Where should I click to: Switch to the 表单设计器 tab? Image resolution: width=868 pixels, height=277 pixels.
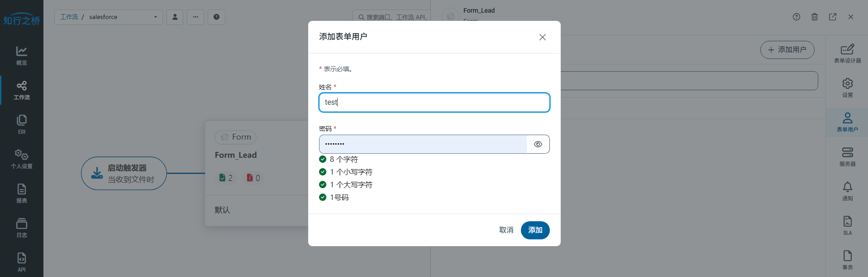(x=847, y=53)
